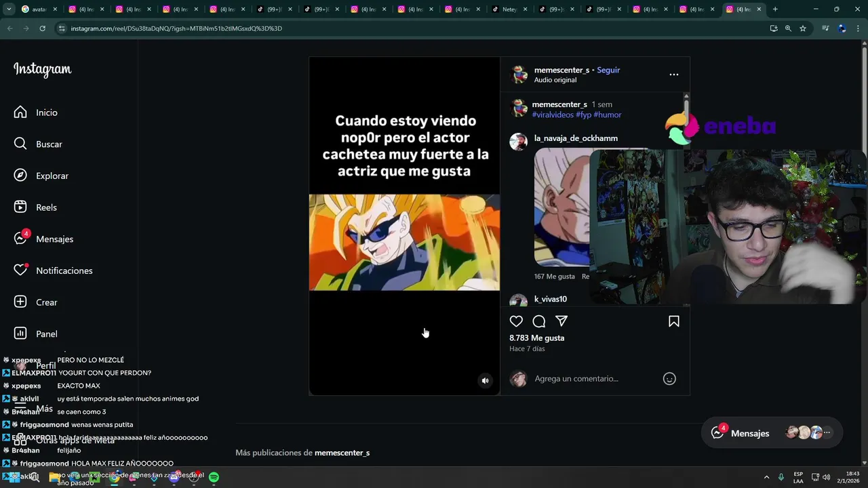Open Chrome three-dot menu
The image size is (868, 488).
point(858,28)
